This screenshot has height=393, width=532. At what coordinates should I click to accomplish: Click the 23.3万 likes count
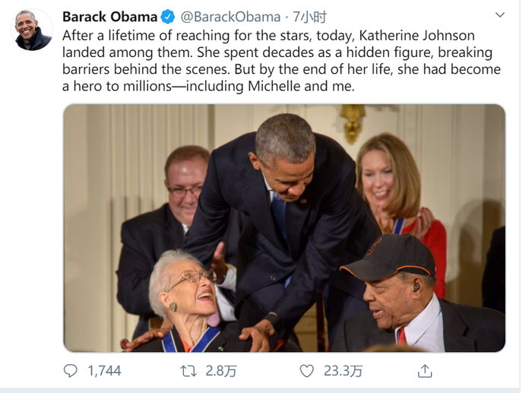[341, 371]
